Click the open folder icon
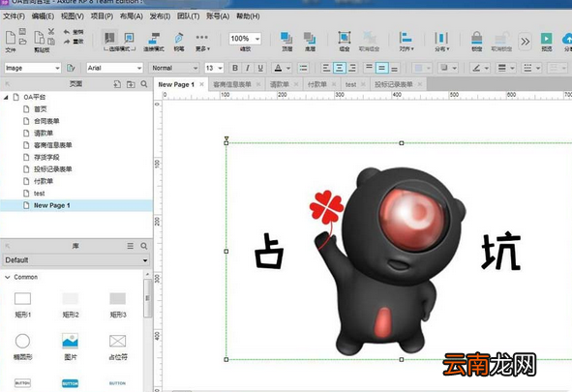This screenshot has height=392, width=572. pos(22,42)
